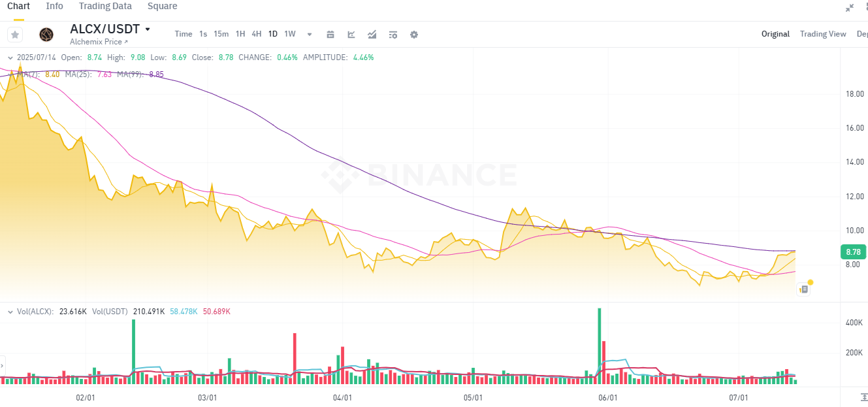Click the AMPLITUDE value 4.46%
This screenshot has width=868, height=407.
click(363, 57)
